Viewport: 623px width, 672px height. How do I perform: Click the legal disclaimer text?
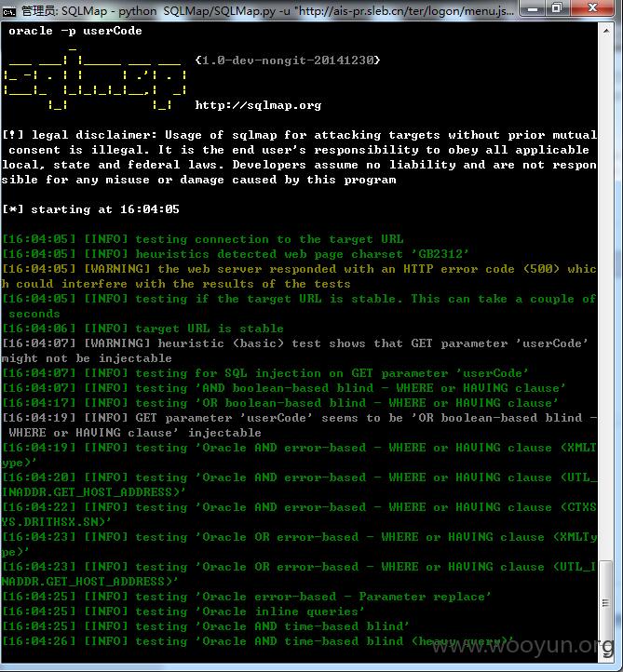point(299,157)
